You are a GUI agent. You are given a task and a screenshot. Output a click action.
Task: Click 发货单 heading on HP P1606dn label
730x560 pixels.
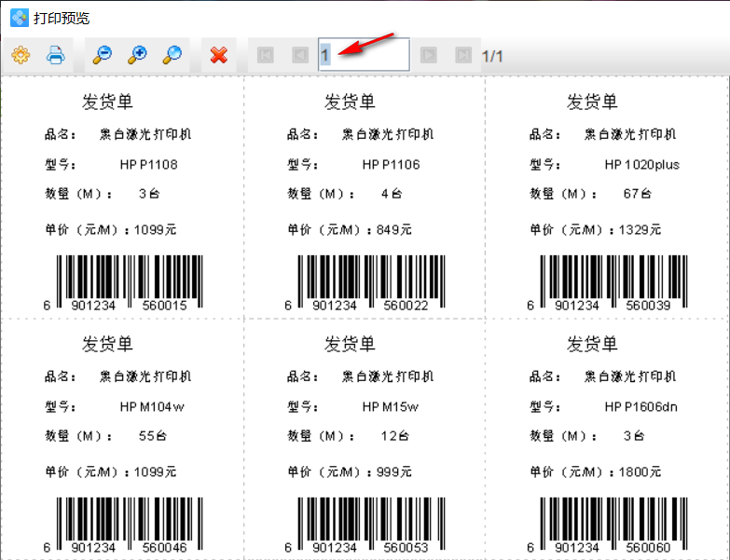click(592, 344)
